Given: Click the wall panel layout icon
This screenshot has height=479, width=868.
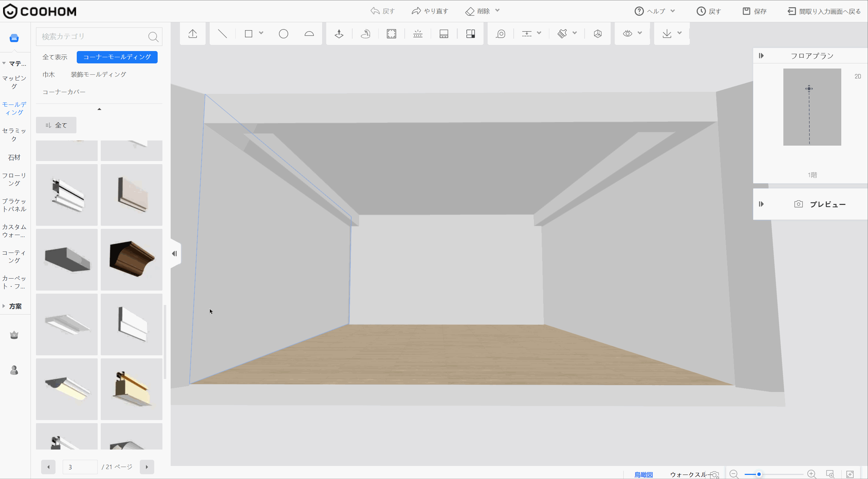Looking at the screenshot, I should (x=444, y=34).
